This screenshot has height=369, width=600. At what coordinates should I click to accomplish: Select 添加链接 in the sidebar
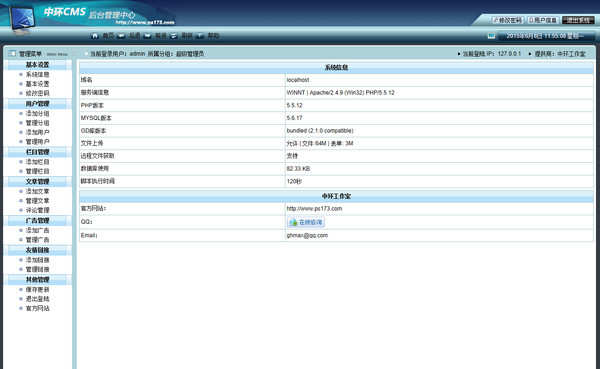click(x=38, y=260)
